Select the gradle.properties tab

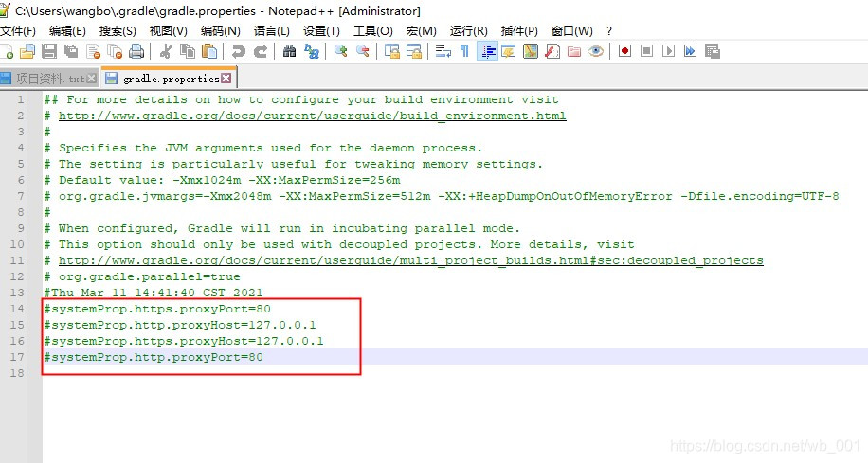(x=169, y=79)
